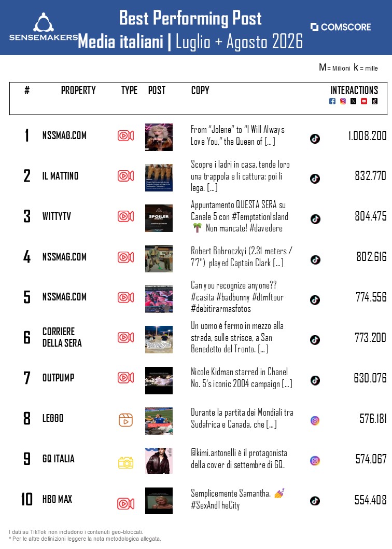Viewport: 392px width, 549px height.
Task: Open the Dolly Parton post thumbnail
Action: (x=159, y=137)
